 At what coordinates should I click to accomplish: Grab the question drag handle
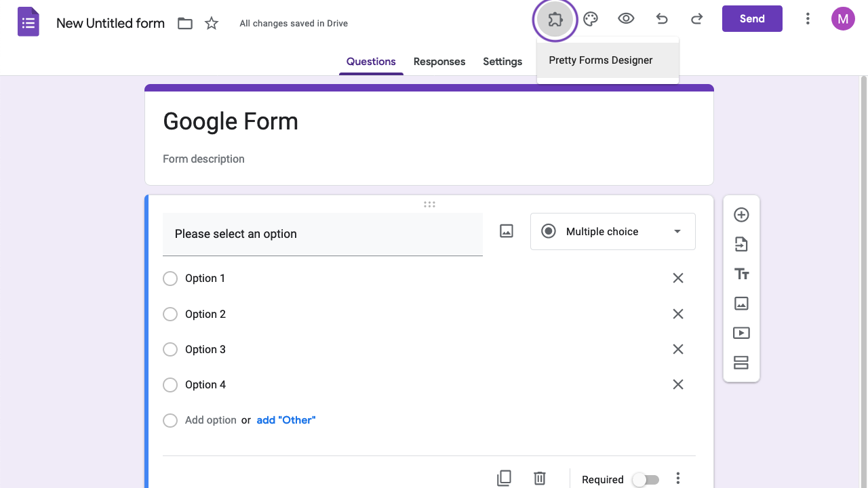point(429,204)
